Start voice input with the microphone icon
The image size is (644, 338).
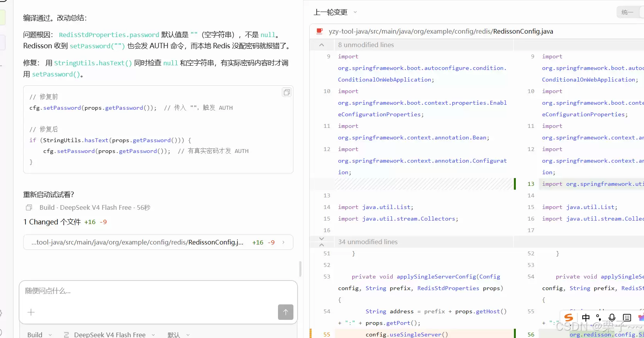pyautogui.click(x=612, y=318)
